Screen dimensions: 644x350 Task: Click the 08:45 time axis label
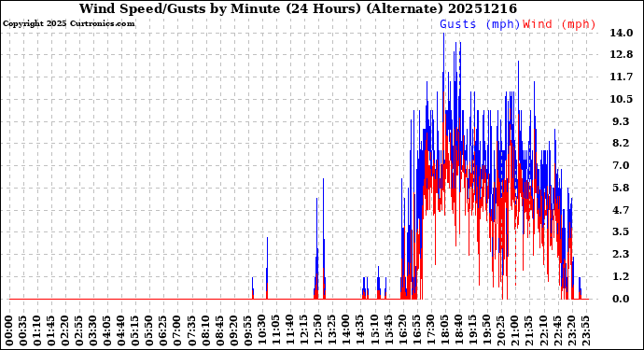coord(219,331)
